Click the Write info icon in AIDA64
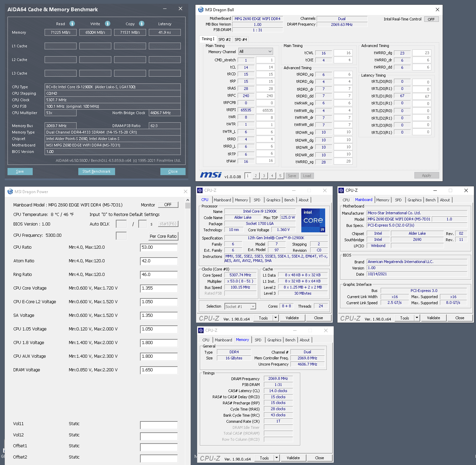This screenshot has width=476, height=465. 108,24
